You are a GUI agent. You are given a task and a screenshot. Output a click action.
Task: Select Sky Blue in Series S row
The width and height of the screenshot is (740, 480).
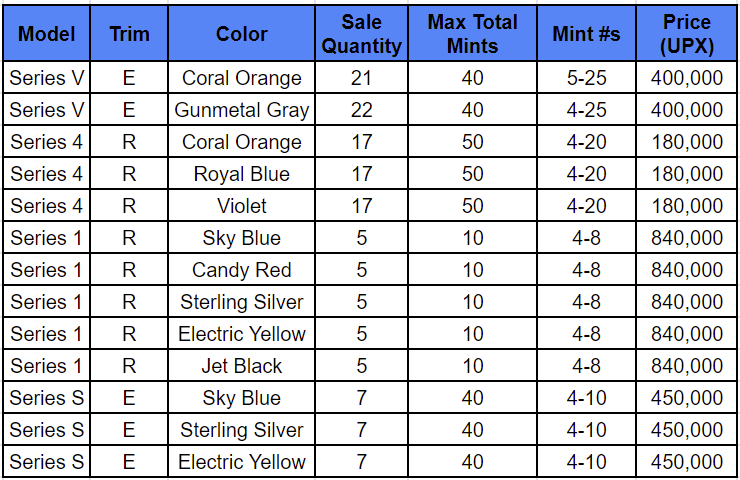[x=242, y=397]
